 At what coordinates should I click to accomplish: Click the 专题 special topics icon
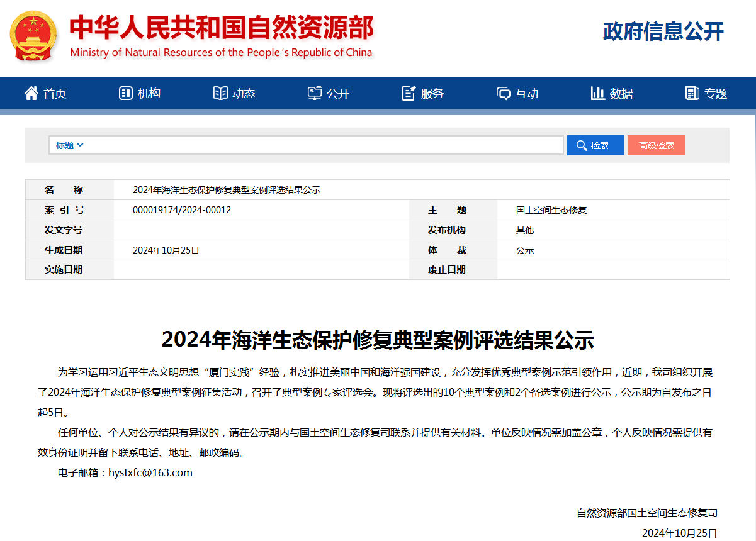[692, 93]
